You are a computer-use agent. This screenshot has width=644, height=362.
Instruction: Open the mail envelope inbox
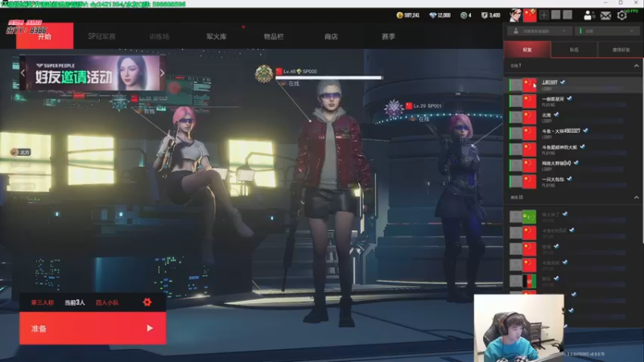pos(605,15)
